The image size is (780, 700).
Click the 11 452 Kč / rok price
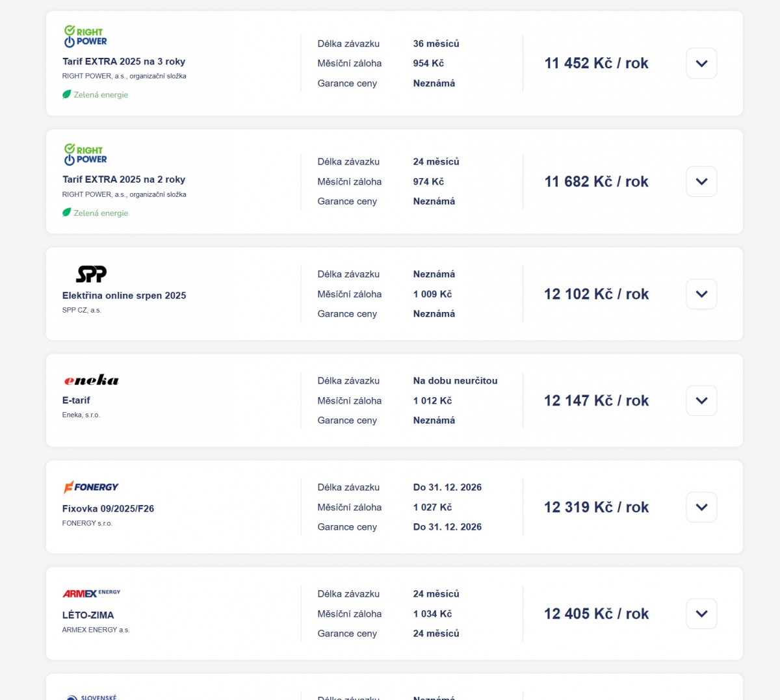[x=596, y=63]
